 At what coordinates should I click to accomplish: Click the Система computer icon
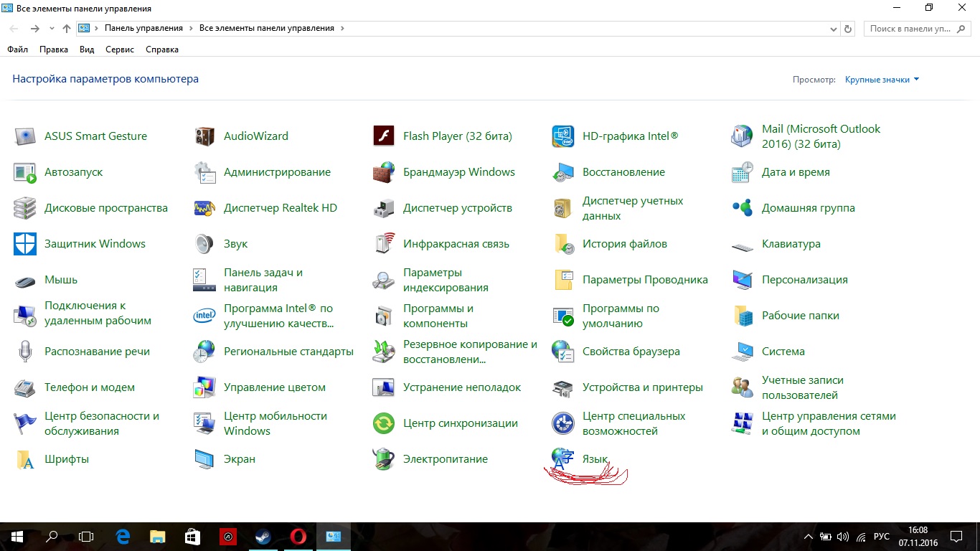[x=743, y=352]
